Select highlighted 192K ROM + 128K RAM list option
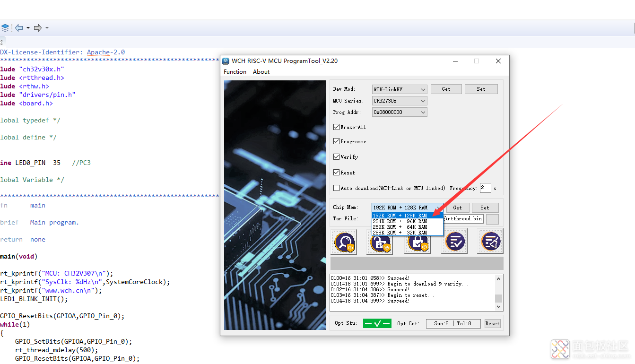 click(408, 216)
